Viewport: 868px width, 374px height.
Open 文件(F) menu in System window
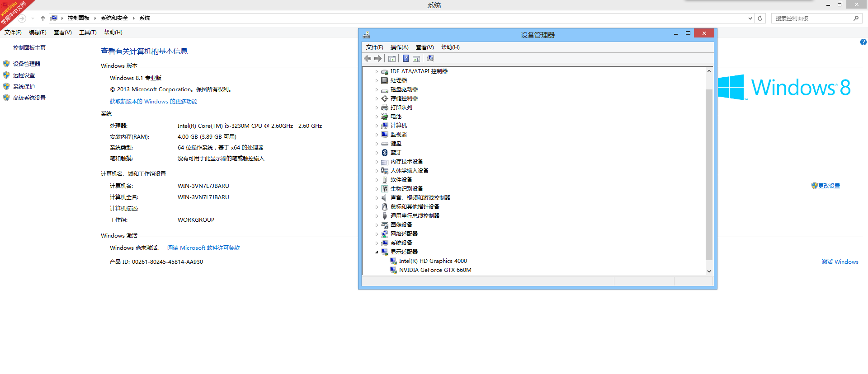tap(13, 33)
